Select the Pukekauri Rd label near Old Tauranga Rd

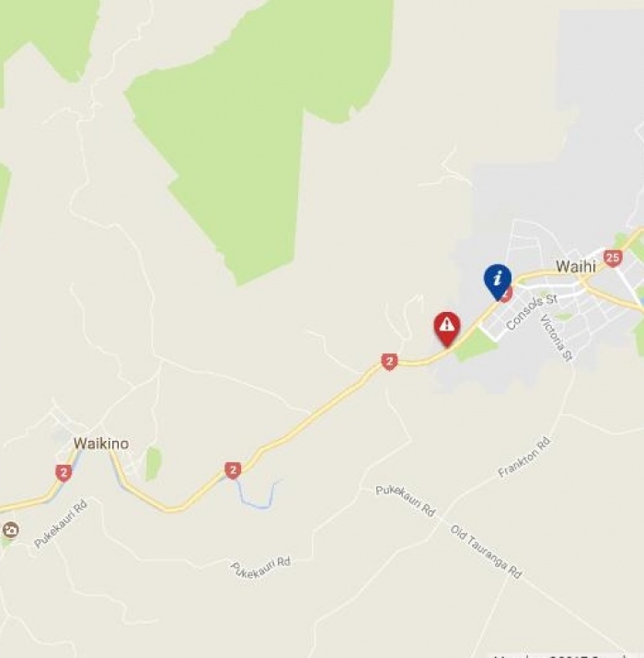click(406, 501)
